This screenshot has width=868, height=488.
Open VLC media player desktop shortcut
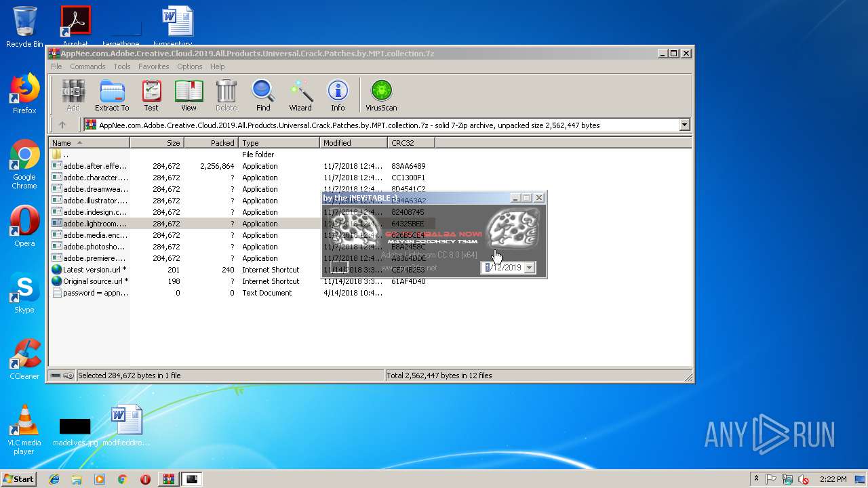coord(24,430)
